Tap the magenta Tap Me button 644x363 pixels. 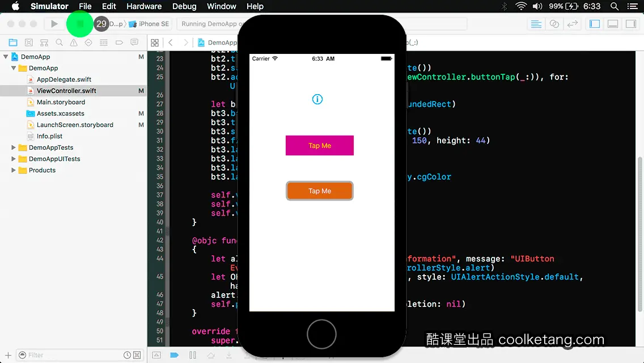coord(320,146)
